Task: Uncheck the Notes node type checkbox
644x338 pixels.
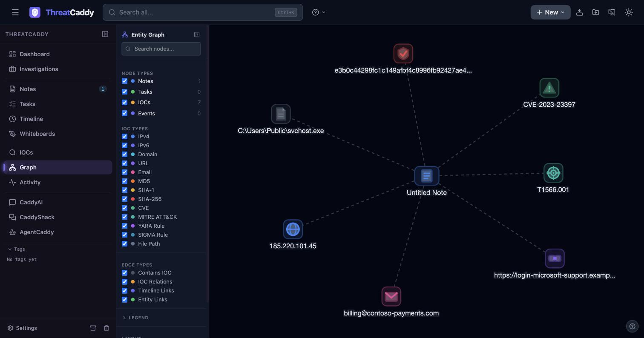Action: [x=124, y=81]
